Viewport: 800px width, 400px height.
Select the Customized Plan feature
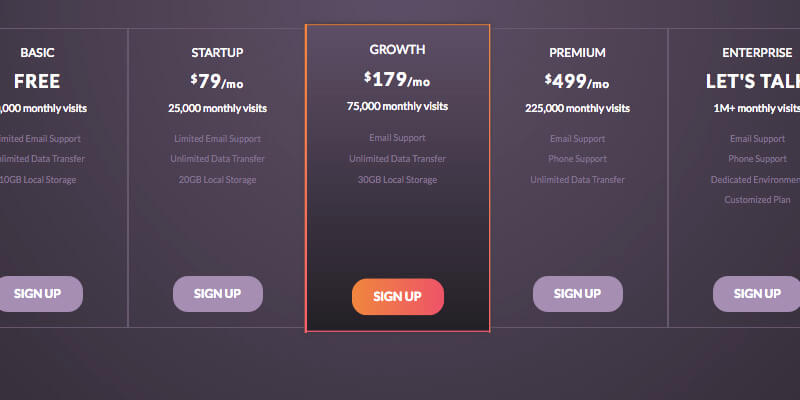[757, 200]
